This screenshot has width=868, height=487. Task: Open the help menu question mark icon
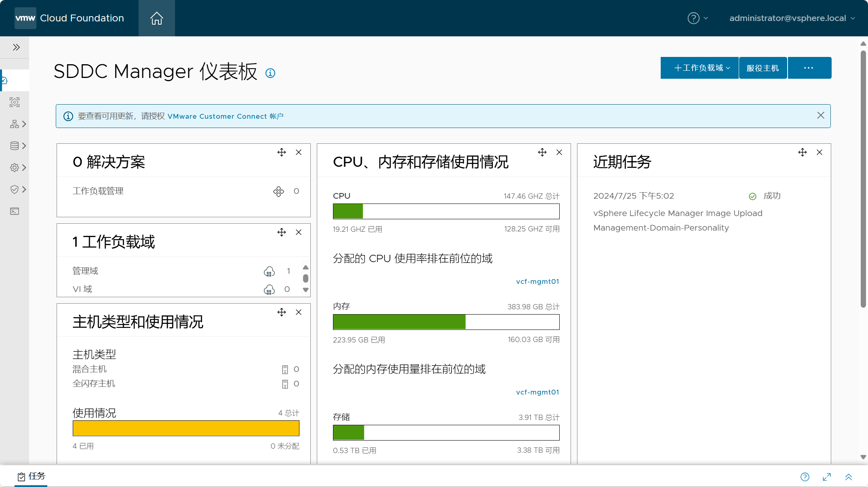tap(693, 18)
